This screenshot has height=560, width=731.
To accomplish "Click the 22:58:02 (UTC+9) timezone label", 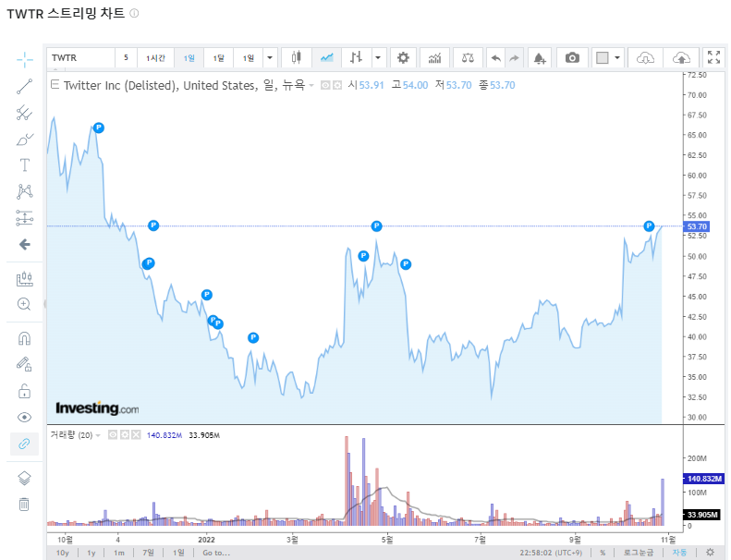I will [x=551, y=553].
